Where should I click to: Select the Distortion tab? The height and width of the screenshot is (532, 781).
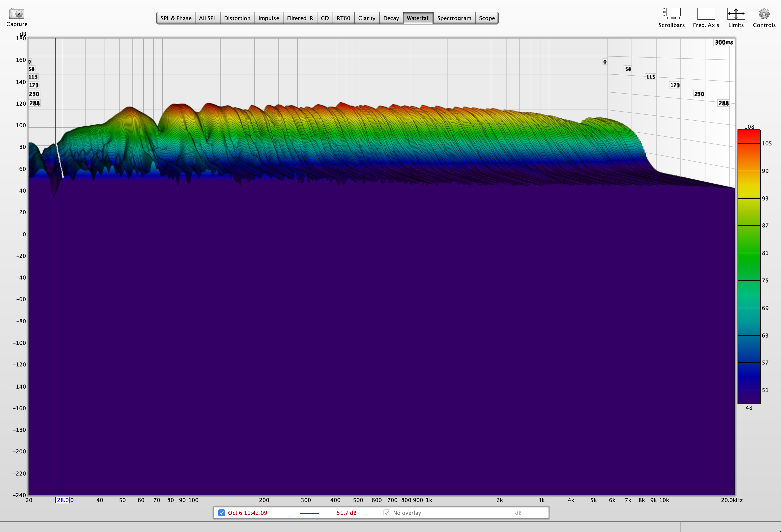[237, 18]
